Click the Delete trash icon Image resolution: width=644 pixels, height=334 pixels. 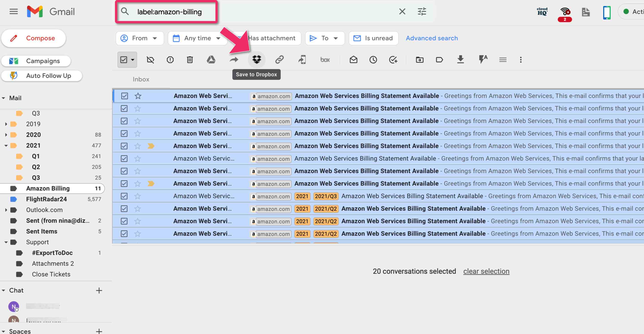click(190, 60)
